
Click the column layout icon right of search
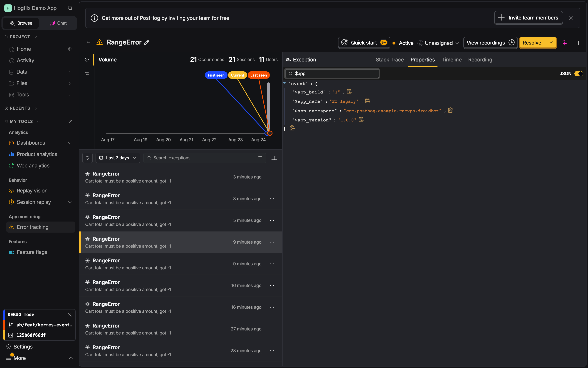point(274,158)
